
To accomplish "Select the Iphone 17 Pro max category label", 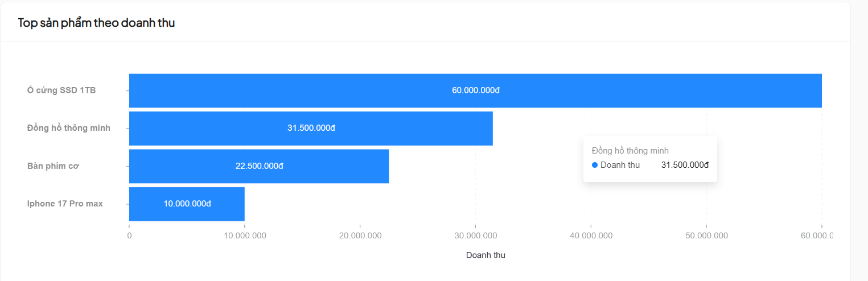I will 65,204.
